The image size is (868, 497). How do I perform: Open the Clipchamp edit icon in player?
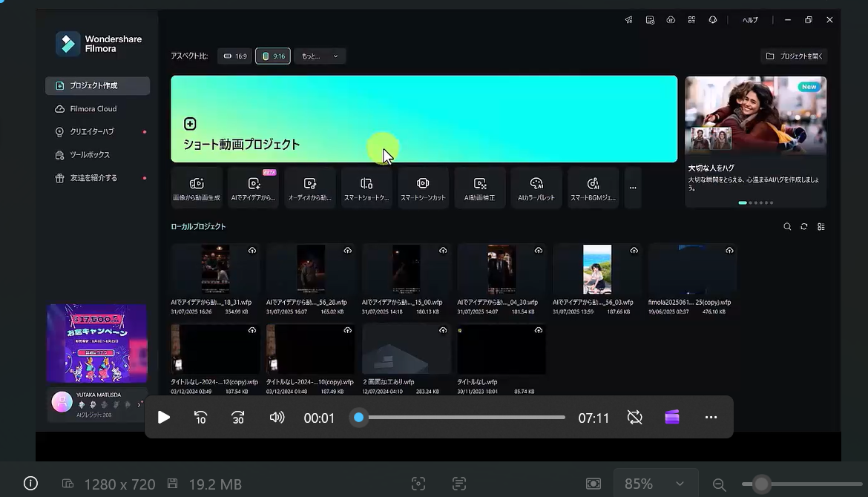click(672, 418)
